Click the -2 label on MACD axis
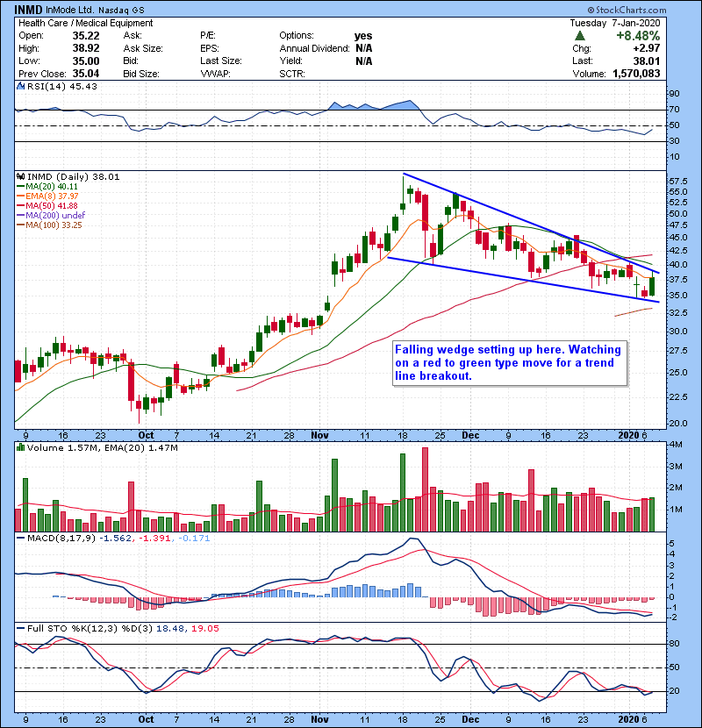702x728 pixels. 672,617
